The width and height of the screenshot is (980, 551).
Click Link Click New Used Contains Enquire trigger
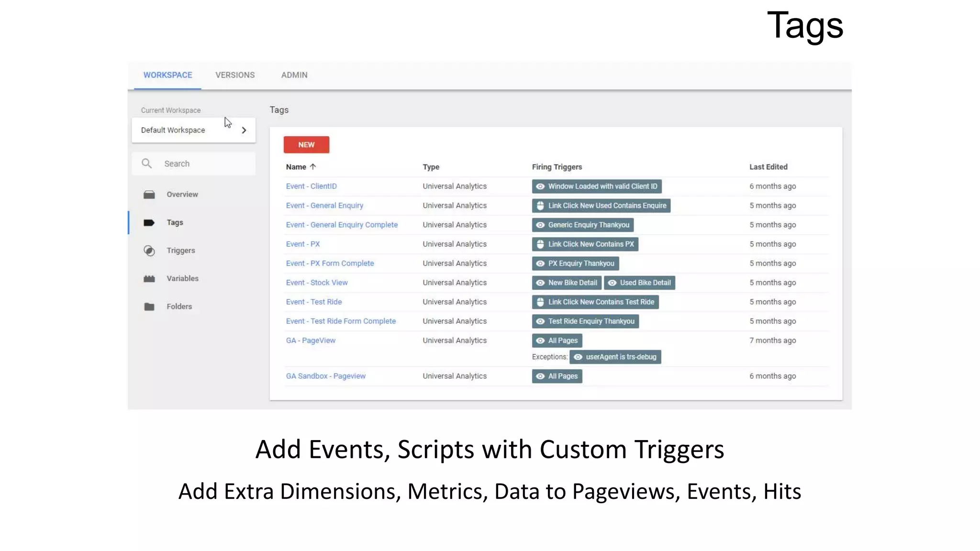(x=601, y=206)
